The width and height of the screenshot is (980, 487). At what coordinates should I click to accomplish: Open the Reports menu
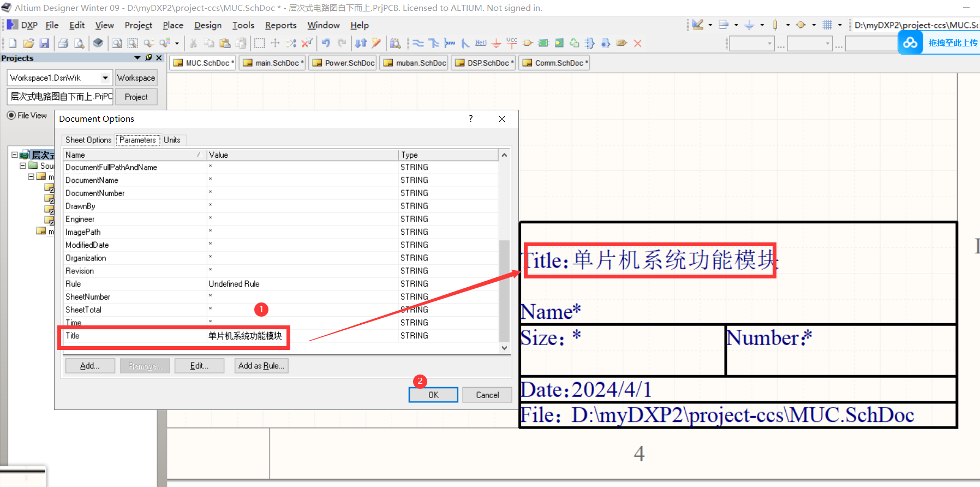(x=280, y=25)
